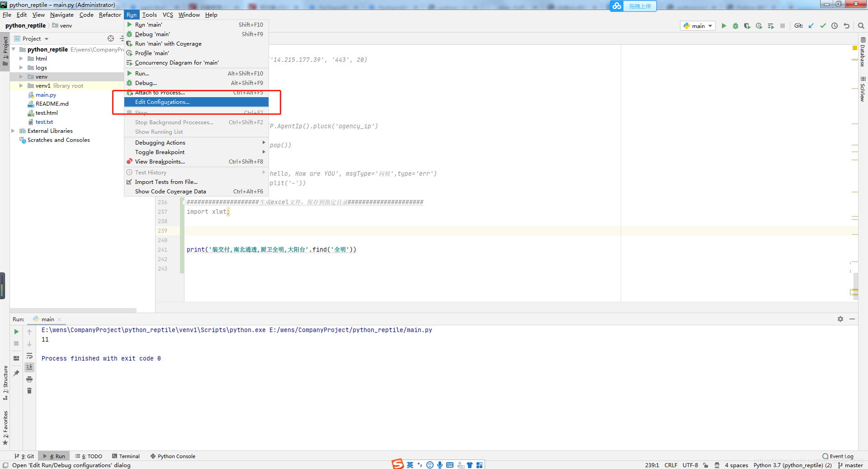Clear the console with the trash icon
Viewport: 868px width, 469px height.
click(29, 391)
